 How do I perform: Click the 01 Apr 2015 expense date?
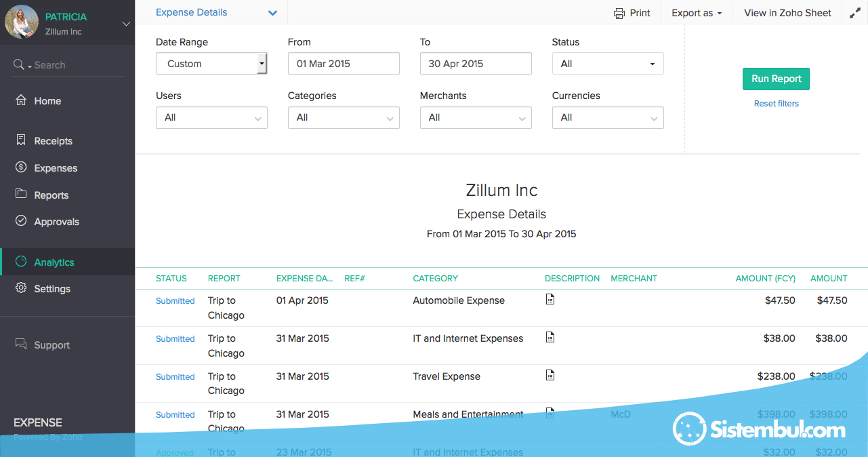(x=302, y=300)
